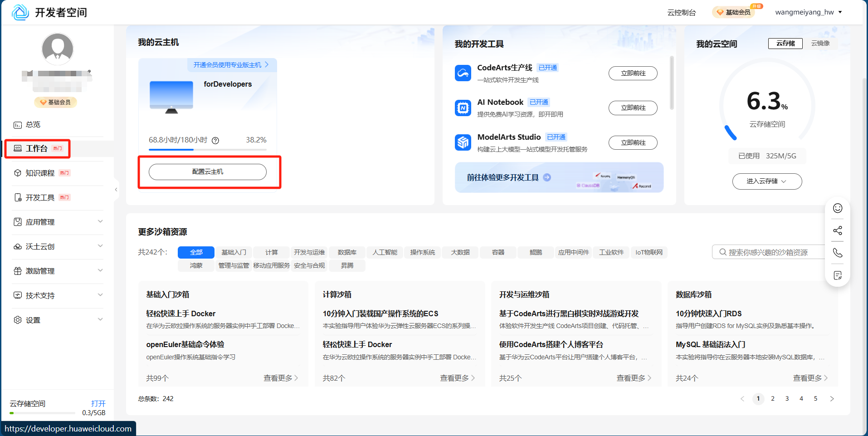Select the 人工智能 filter tag

coord(385,252)
